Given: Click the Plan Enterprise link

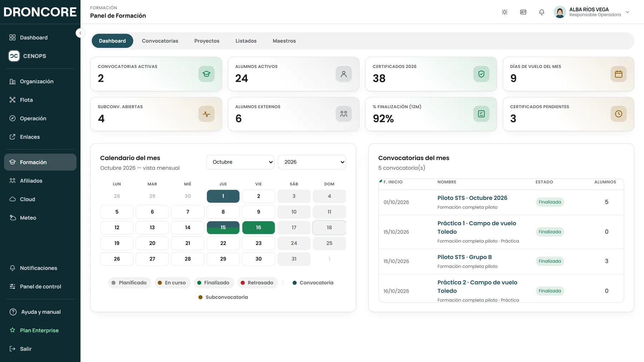Looking at the screenshot, I should coord(40,331).
